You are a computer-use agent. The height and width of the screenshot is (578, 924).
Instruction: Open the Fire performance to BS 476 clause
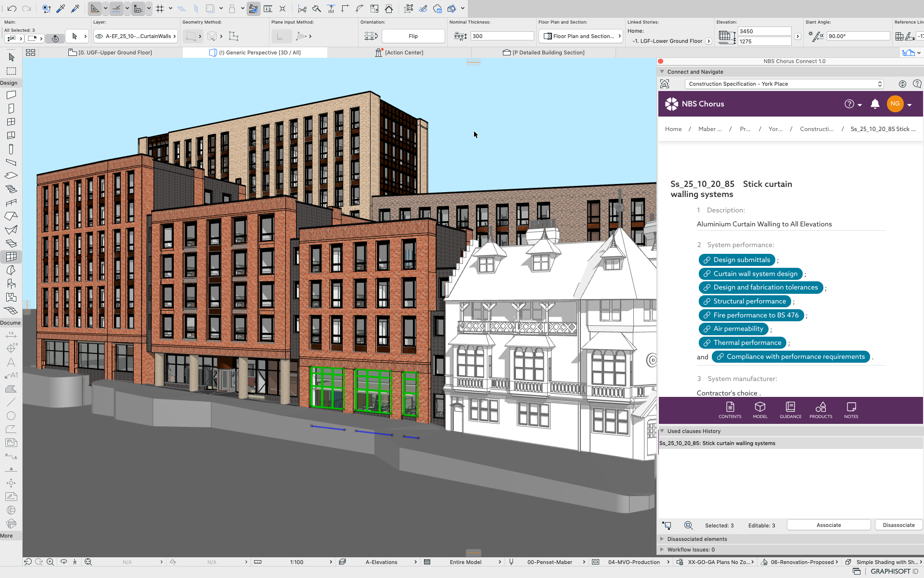[x=751, y=315]
